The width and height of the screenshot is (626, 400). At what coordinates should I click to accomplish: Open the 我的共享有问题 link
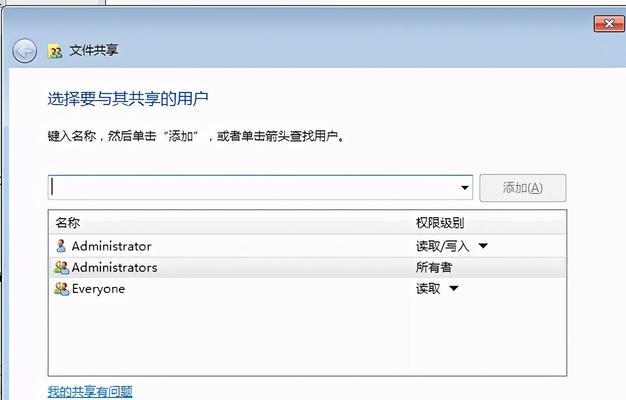click(90, 391)
